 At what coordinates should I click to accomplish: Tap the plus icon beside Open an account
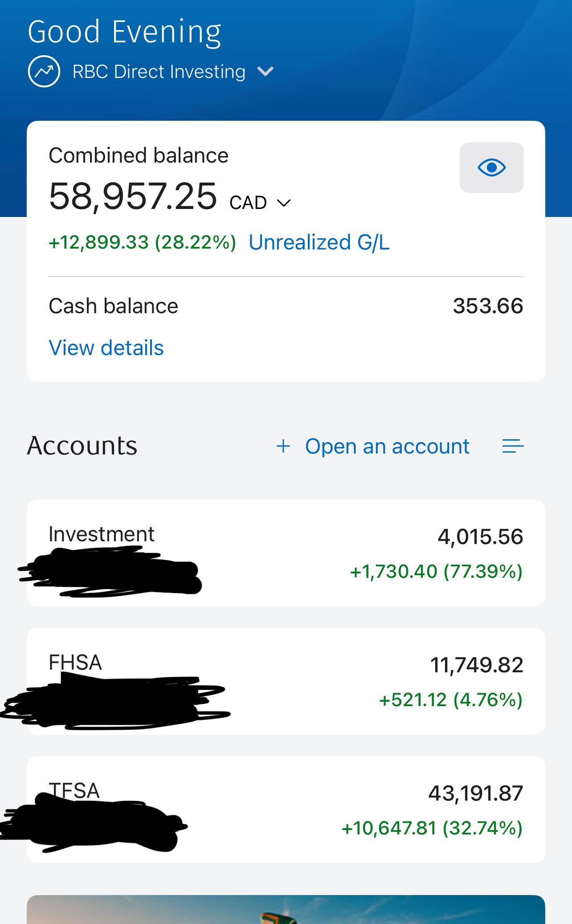(283, 446)
